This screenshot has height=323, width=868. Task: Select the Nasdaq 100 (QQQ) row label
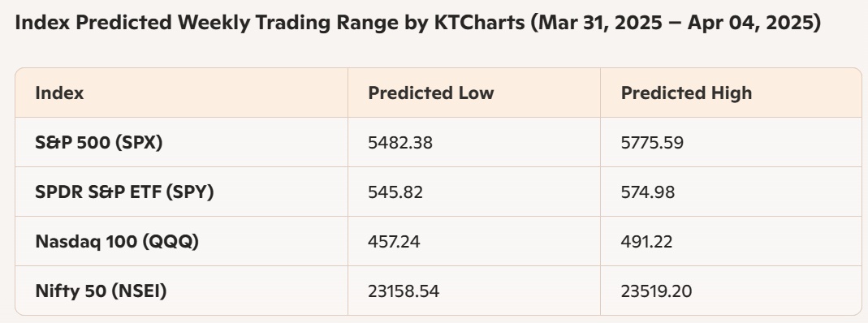point(117,242)
